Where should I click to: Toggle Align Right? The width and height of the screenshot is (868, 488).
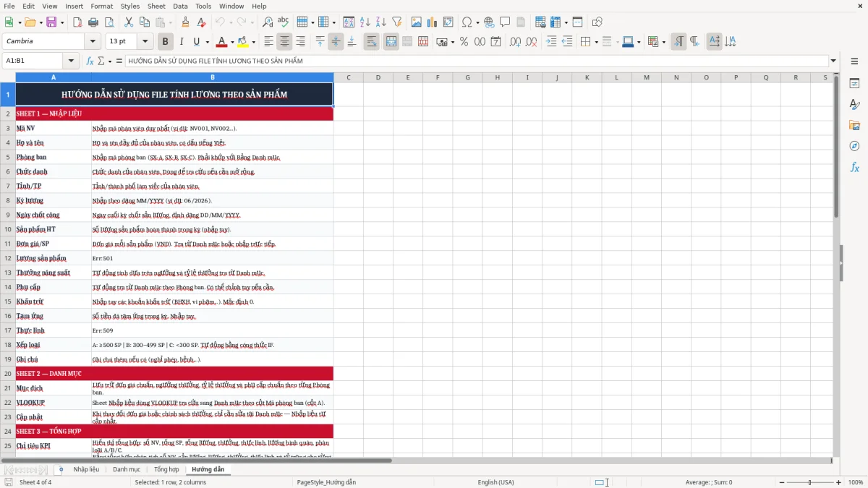[300, 42]
